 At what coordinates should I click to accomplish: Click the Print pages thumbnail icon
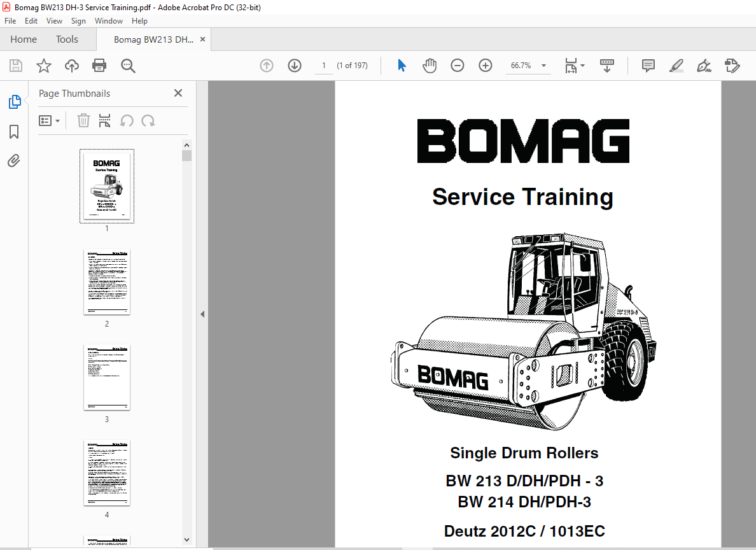click(x=104, y=120)
